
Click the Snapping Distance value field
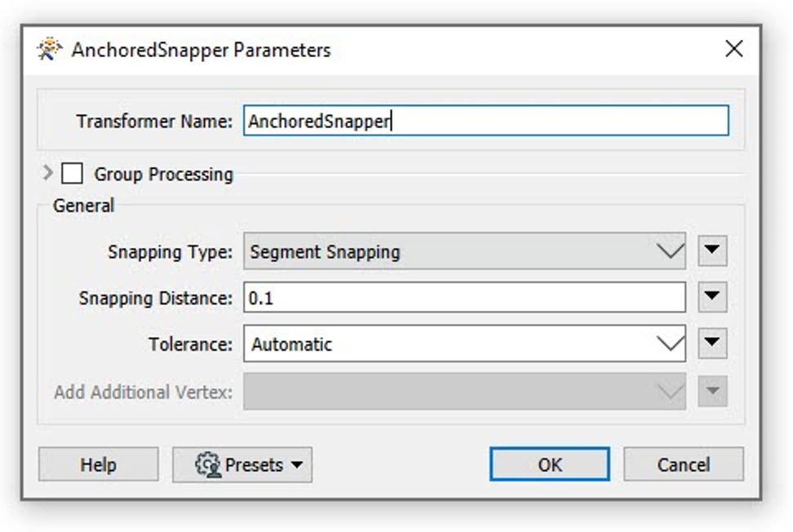coord(464,298)
